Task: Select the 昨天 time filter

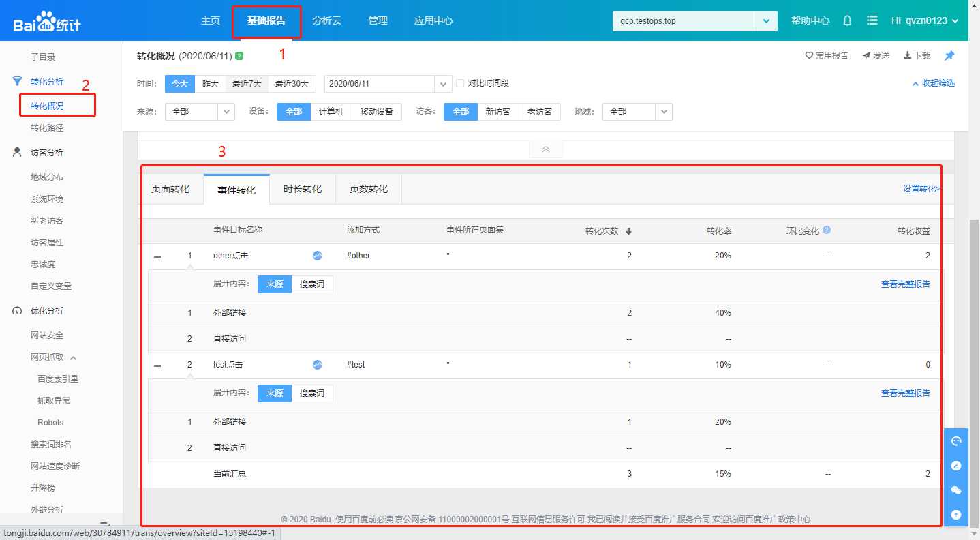Action: coord(211,84)
